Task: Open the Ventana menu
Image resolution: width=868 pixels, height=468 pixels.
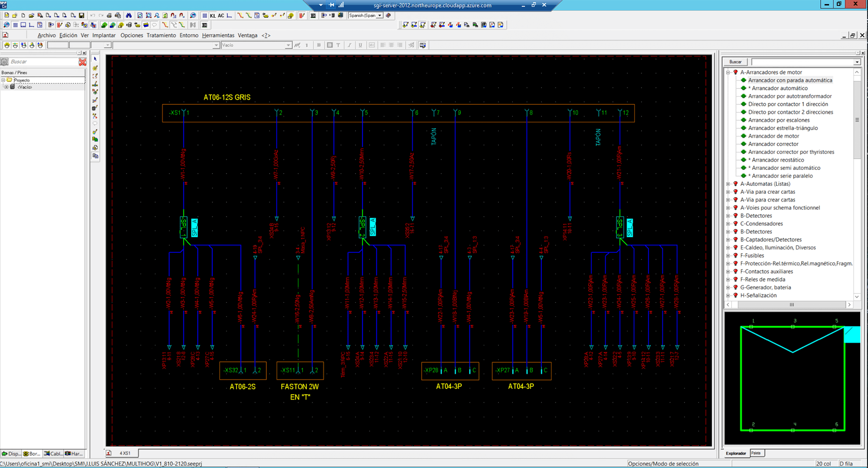Action: click(x=248, y=35)
